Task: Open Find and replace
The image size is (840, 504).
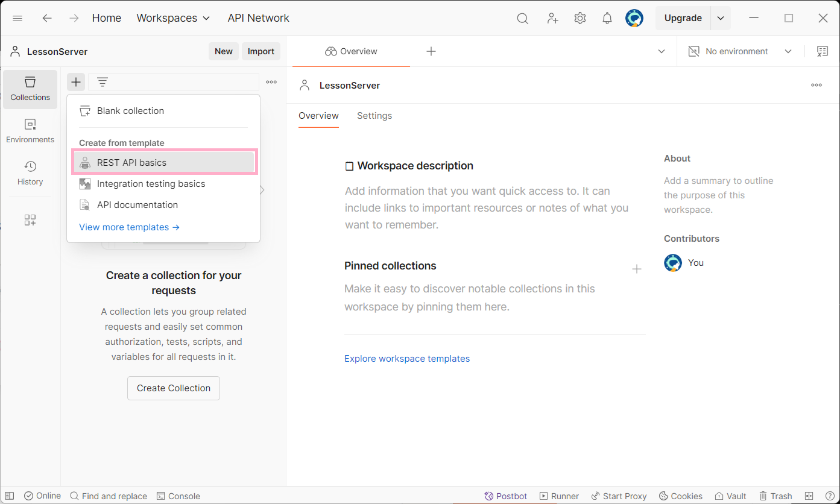Action: click(109, 496)
